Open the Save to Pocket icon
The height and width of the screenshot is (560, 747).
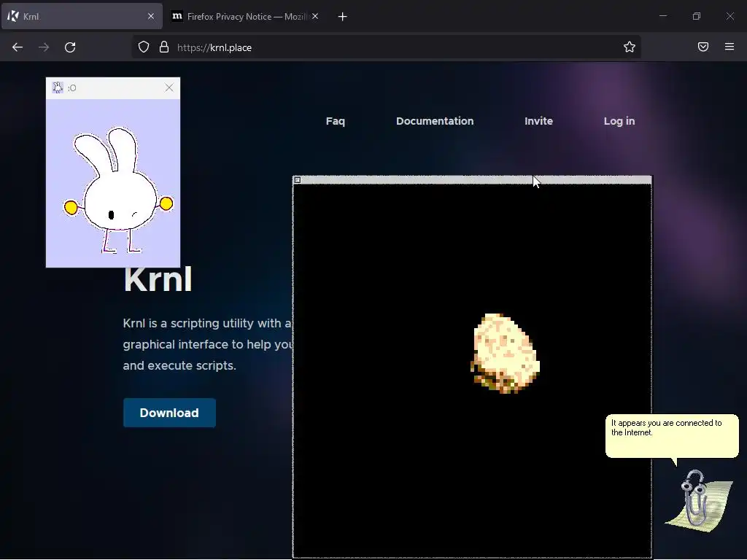pyautogui.click(x=703, y=47)
